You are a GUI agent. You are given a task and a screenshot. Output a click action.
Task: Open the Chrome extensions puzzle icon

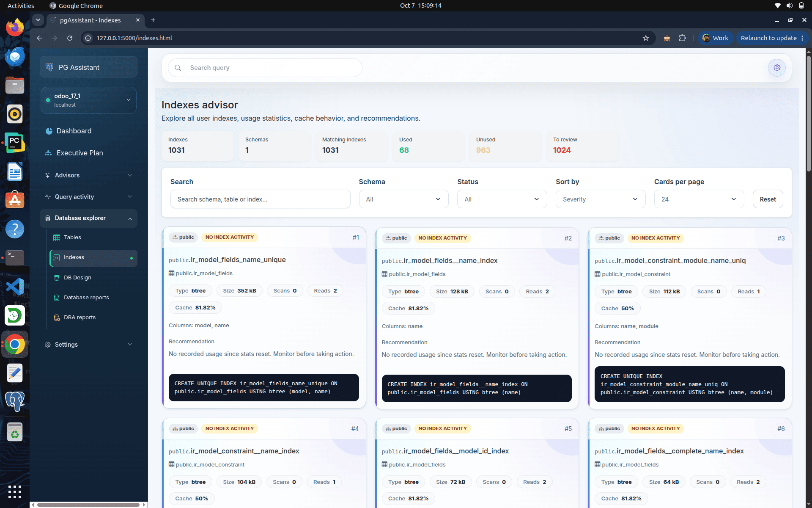pyautogui.click(x=682, y=38)
